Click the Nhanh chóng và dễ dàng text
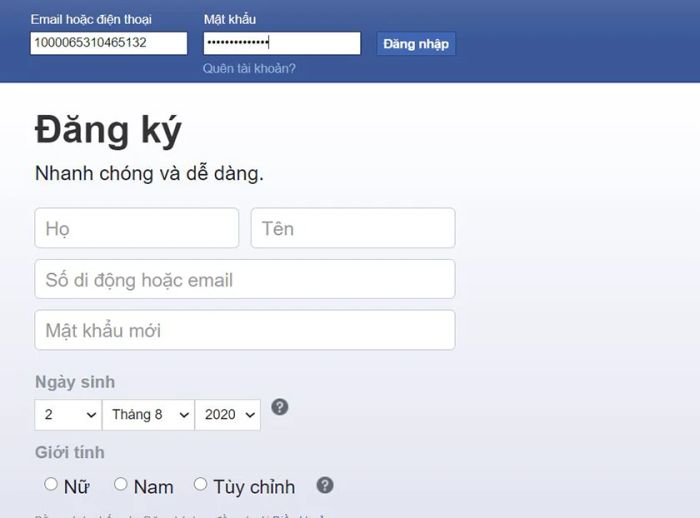 click(x=149, y=174)
